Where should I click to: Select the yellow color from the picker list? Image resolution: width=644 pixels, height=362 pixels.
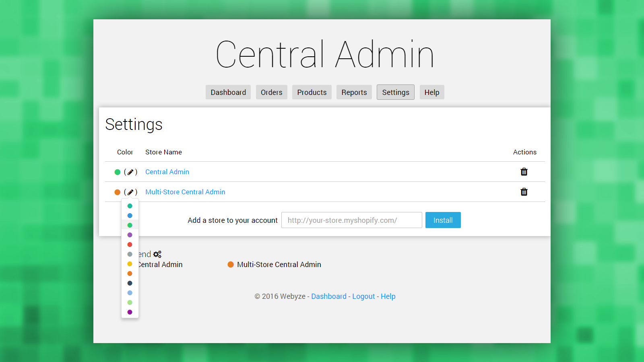(130, 264)
